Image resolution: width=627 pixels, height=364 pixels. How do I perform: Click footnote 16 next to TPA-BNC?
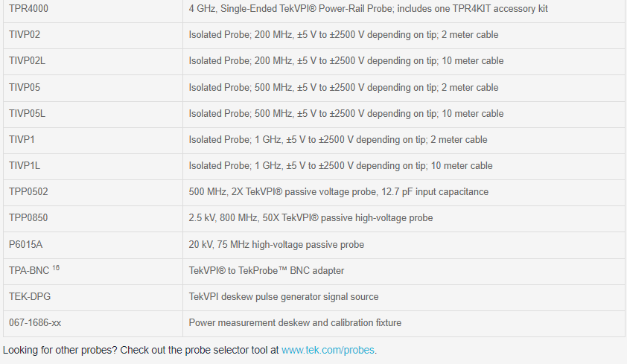point(55,267)
